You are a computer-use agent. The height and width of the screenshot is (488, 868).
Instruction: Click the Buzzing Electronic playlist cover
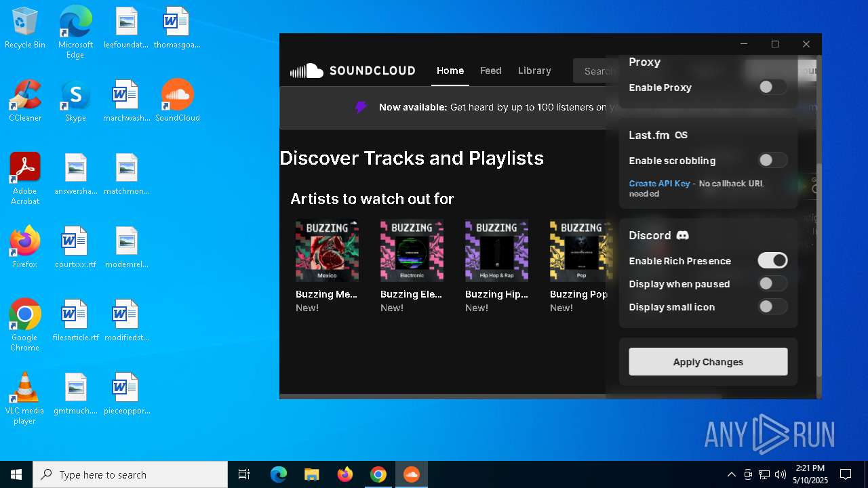[x=412, y=251]
